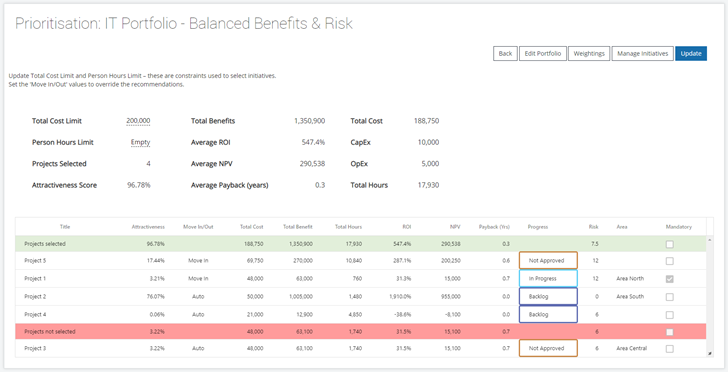The width and height of the screenshot is (728, 372).
Task: Select the Project 2 title
Action: coord(35,296)
